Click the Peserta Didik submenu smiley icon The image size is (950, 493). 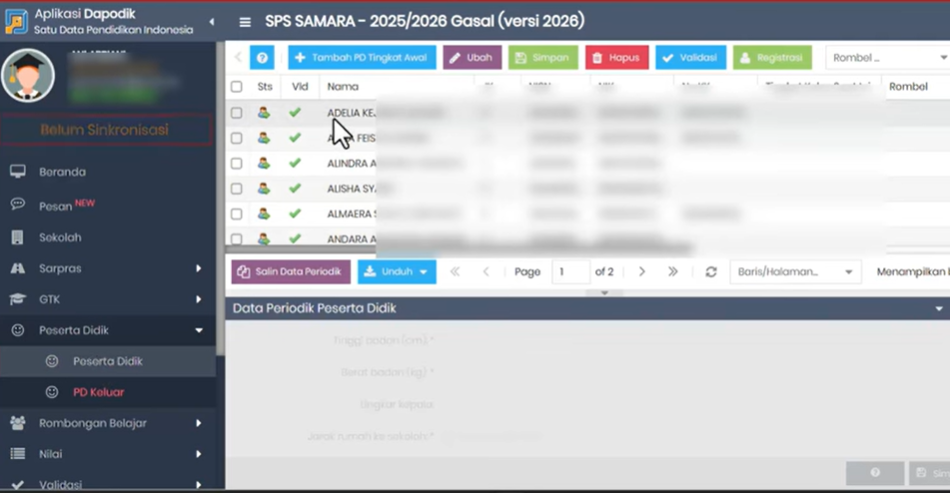coord(52,361)
